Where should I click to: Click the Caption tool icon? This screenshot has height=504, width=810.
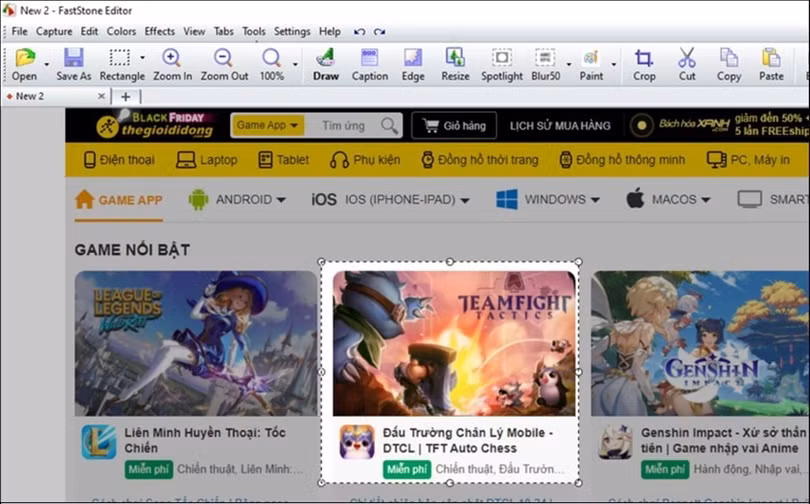[369, 64]
